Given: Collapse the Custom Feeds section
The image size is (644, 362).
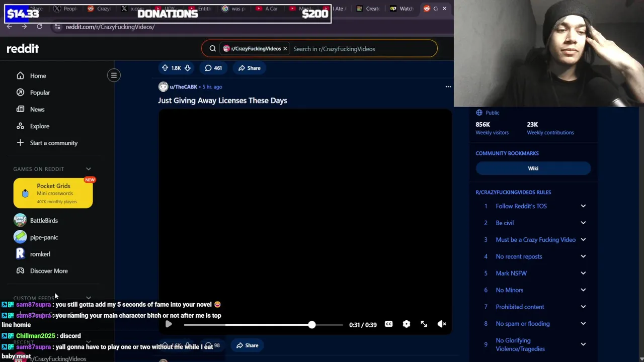Looking at the screenshot, I should point(89,298).
